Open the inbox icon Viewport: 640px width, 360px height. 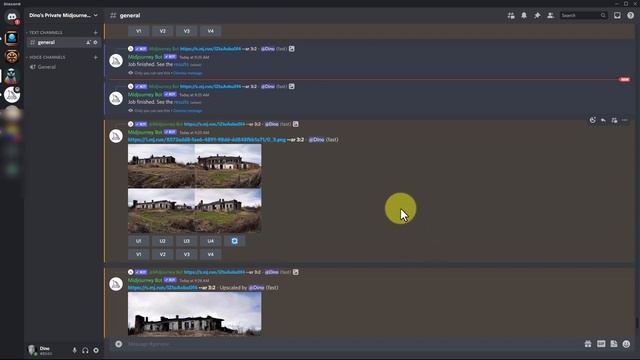pyautogui.click(x=617, y=16)
